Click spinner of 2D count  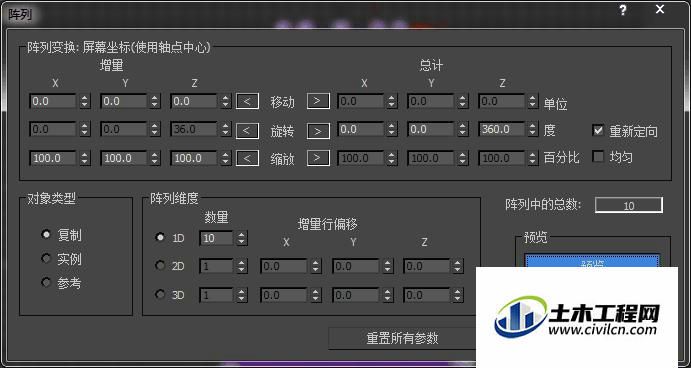pos(241,266)
